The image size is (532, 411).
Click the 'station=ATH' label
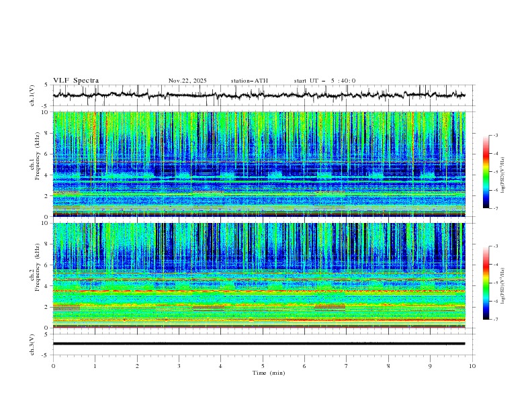pos(249,81)
